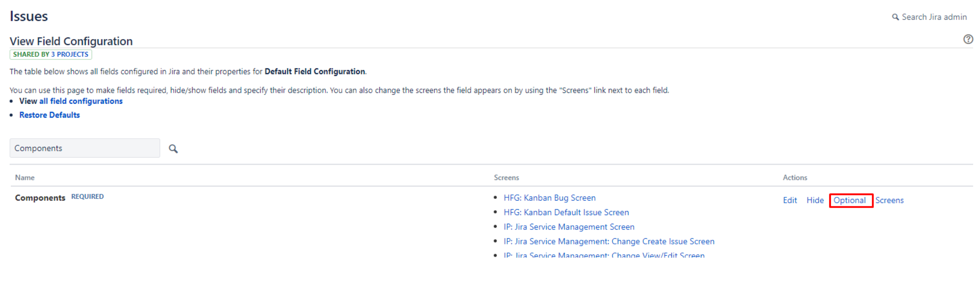980x286 pixels.
Task: Hide the Components field
Action: [815, 200]
